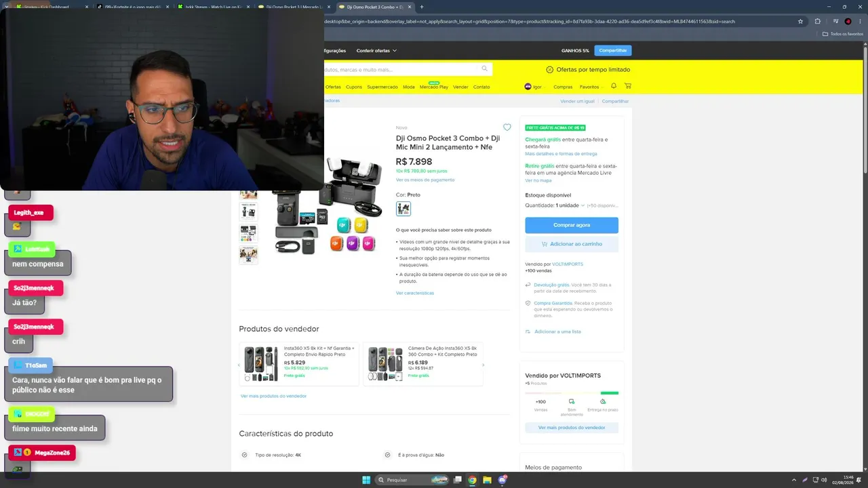Click the search magnifier icon
Screen dimensions: 868x488
(484, 68)
